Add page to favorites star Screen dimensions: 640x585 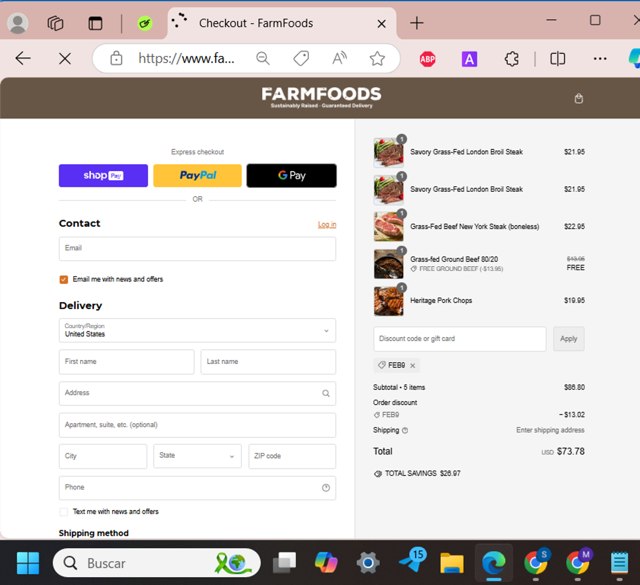(x=377, y=58)
